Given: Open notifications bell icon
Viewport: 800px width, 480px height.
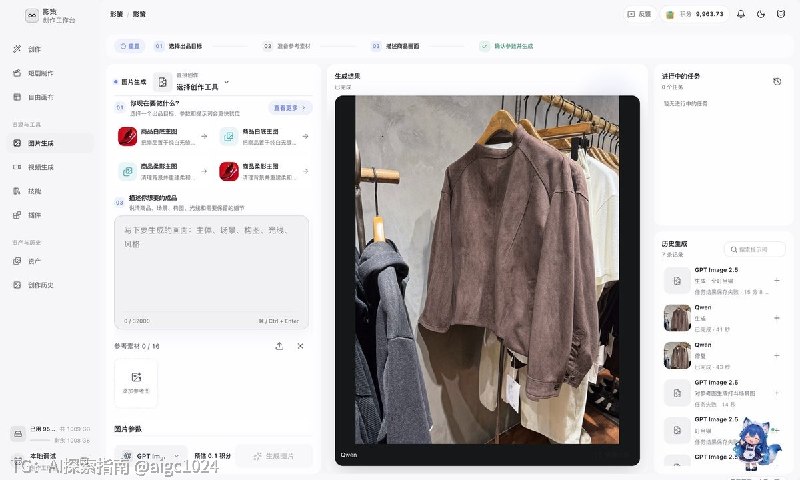Looking at the screenshot, I should point(741,14).
